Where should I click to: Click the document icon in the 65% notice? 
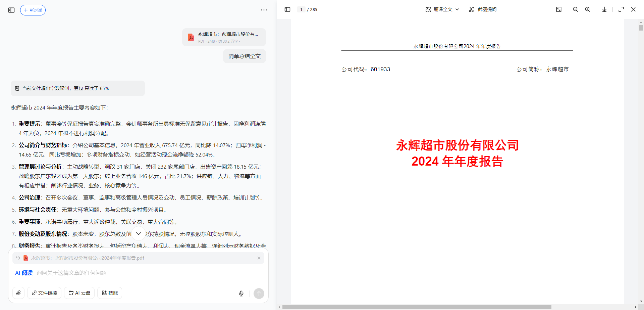click(x=17, y=88)
